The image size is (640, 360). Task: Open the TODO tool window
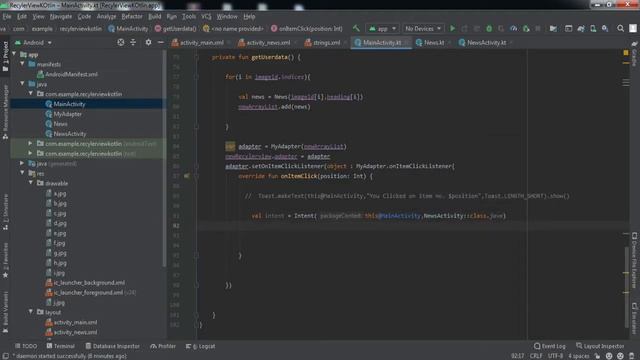[x=26, y=346]
